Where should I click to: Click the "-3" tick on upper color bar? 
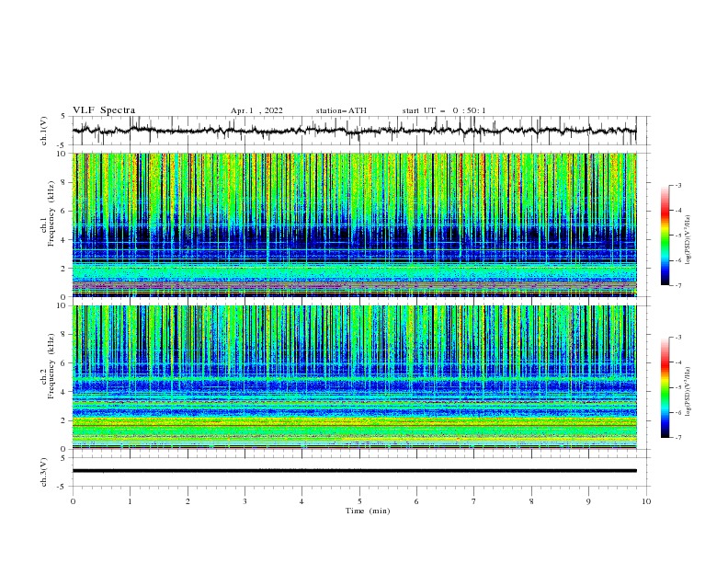[x=678, y=185]
